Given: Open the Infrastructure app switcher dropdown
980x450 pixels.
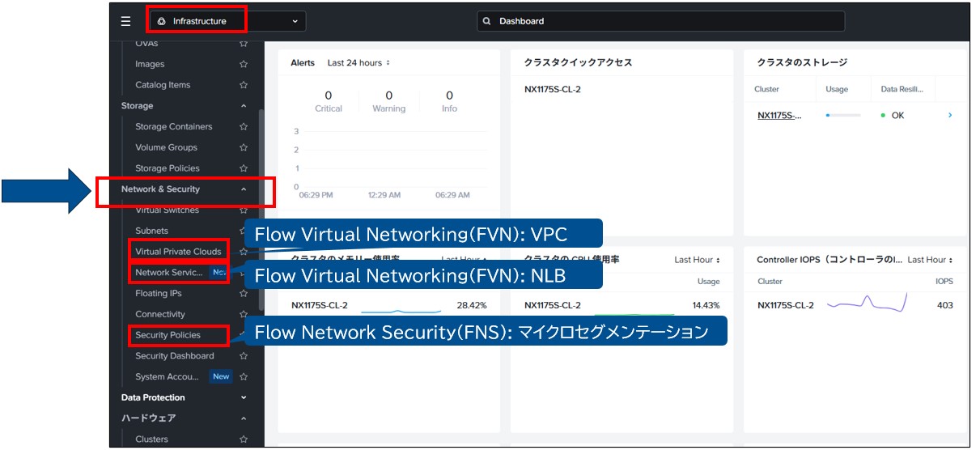Looking at the screenshot, I should click(227, 21).
